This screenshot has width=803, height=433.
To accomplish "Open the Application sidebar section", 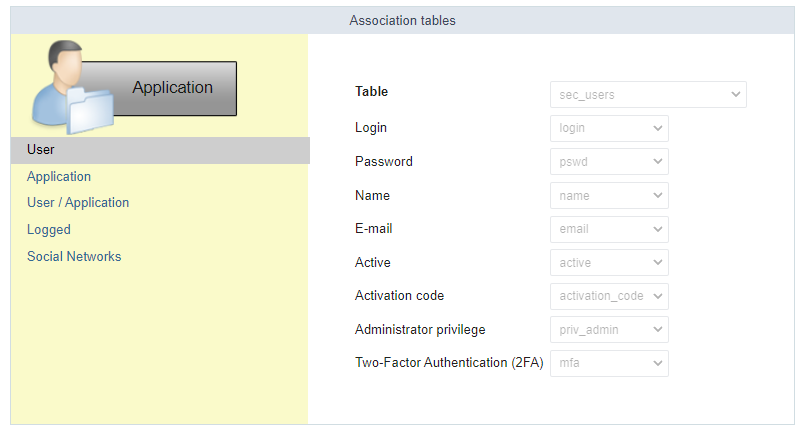I will pyautogui.click(x=59, y=177).
